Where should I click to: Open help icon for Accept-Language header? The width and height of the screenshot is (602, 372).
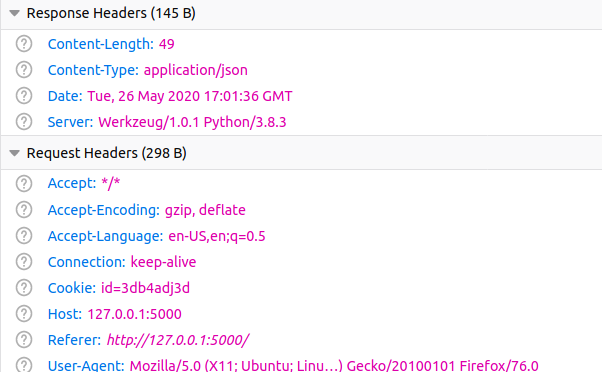click(x=24, y=236)
